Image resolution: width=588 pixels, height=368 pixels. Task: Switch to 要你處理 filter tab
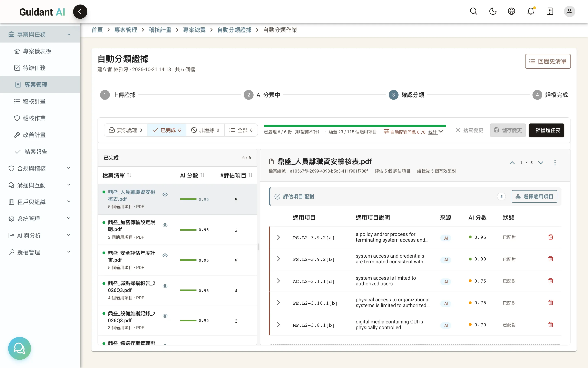click(x=126, y=130)
